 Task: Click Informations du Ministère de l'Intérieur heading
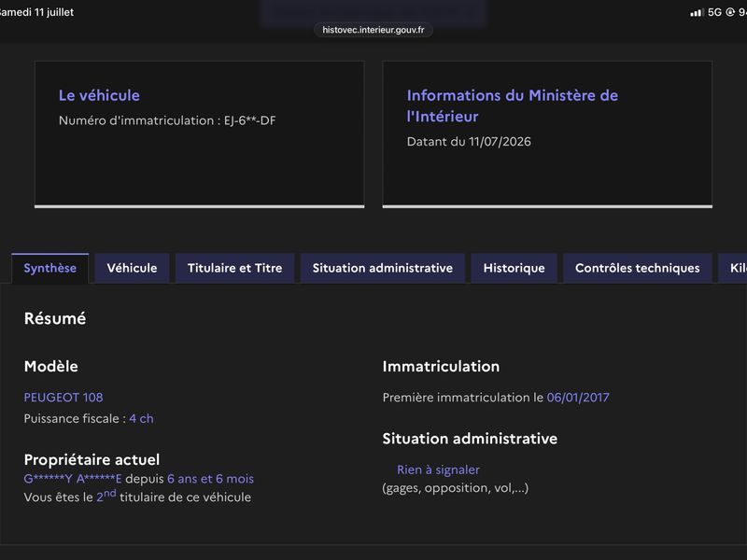512,105
